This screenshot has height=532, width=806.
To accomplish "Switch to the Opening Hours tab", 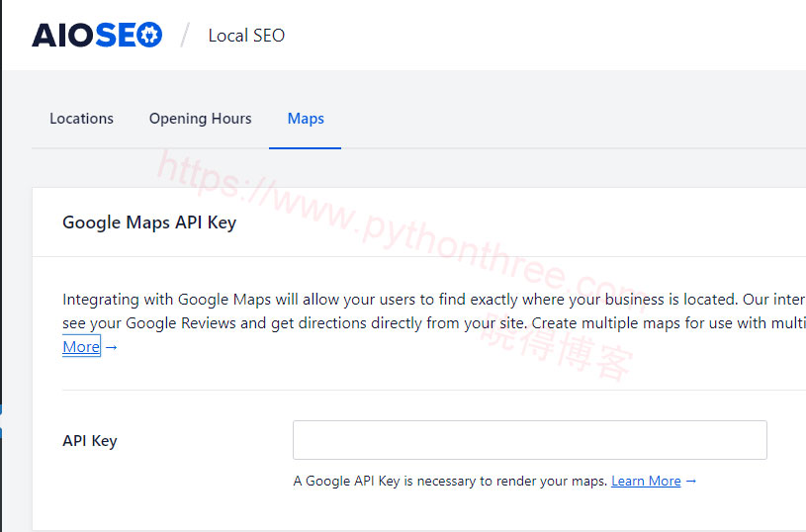I will click(200, 119).
